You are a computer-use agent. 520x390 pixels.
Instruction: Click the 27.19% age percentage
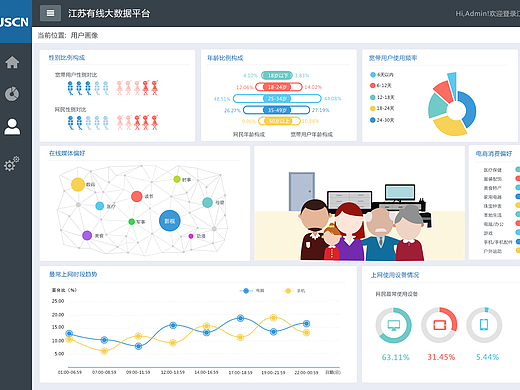[x=321, y=110]
